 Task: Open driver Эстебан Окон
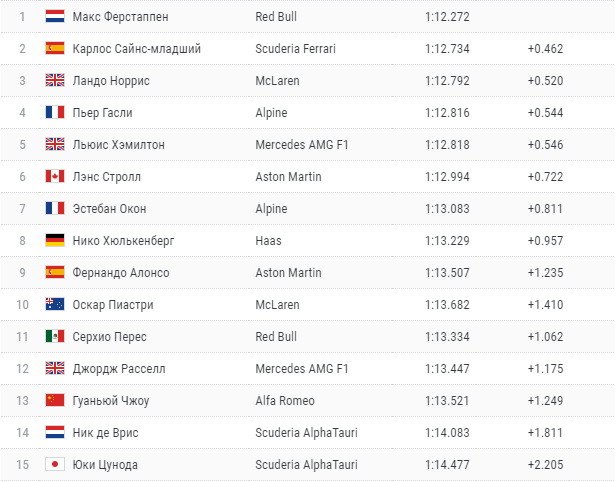click(109, 209)
